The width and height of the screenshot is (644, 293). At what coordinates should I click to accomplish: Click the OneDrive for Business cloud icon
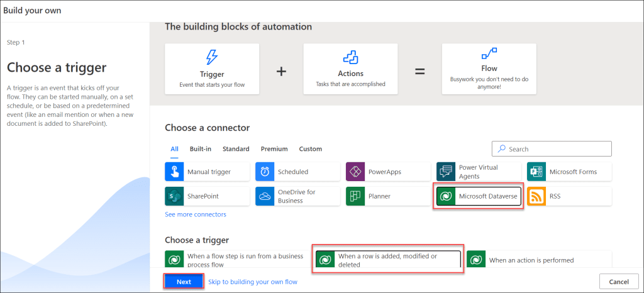pyautogui.click(x=265, y=196)
